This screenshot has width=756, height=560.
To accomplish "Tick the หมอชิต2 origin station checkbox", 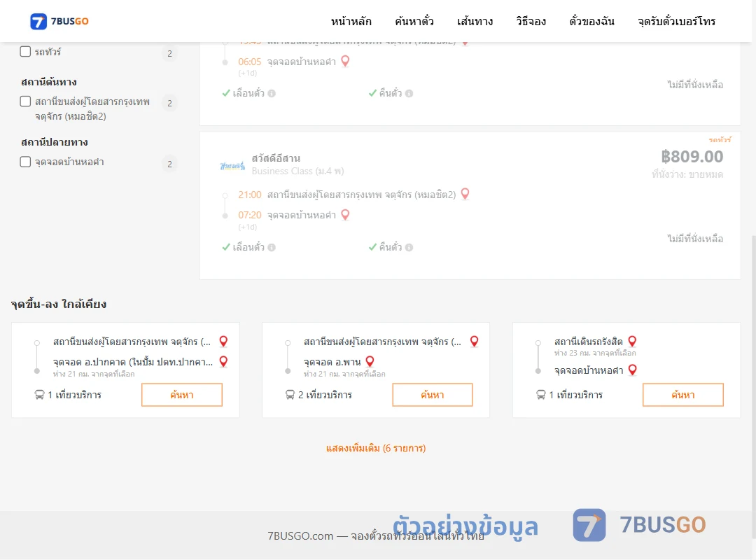I will coord(26,101).
